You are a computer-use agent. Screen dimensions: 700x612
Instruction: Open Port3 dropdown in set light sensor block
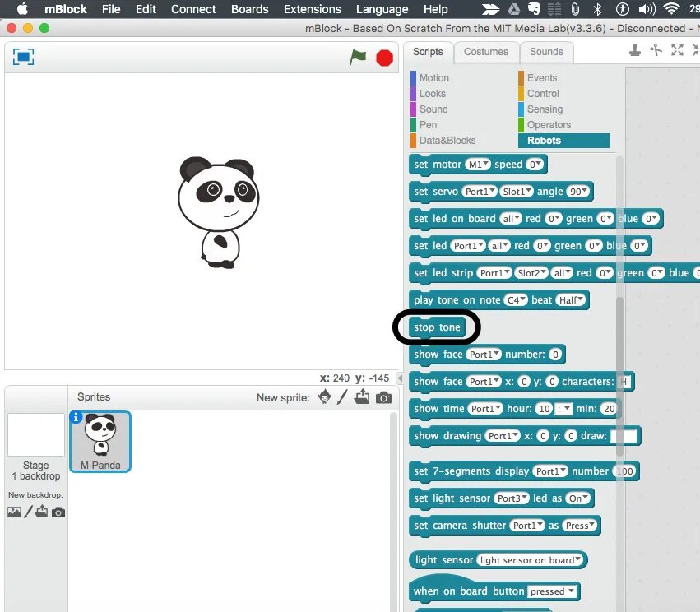tap(512, 498)
